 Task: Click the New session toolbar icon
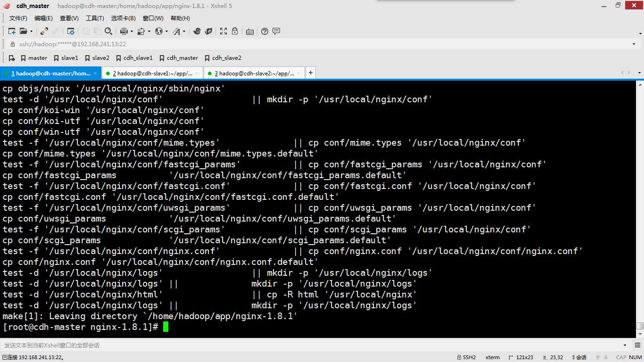pyautogui.click(x=12, y=31)
